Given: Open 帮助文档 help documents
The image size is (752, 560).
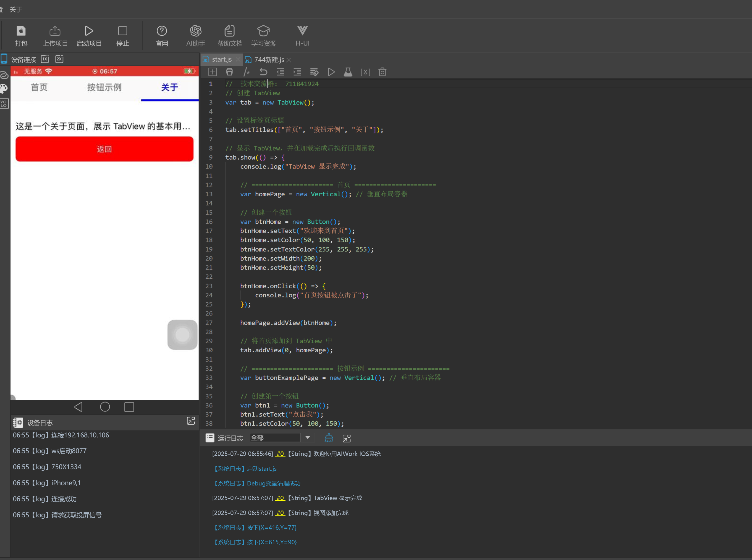Looking at the screenshot, I should coord(230,36).
